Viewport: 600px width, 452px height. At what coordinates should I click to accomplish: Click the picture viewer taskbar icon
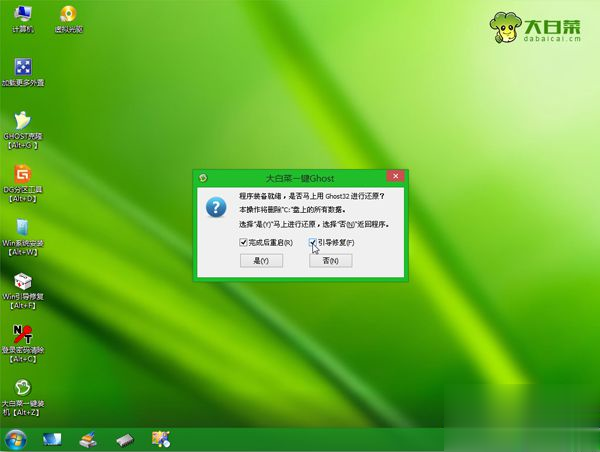pyautogui.click(x=161, y=439)
